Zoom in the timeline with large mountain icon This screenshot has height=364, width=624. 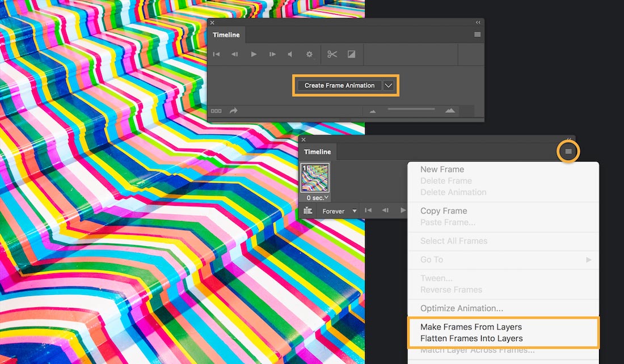coord(450,111)
